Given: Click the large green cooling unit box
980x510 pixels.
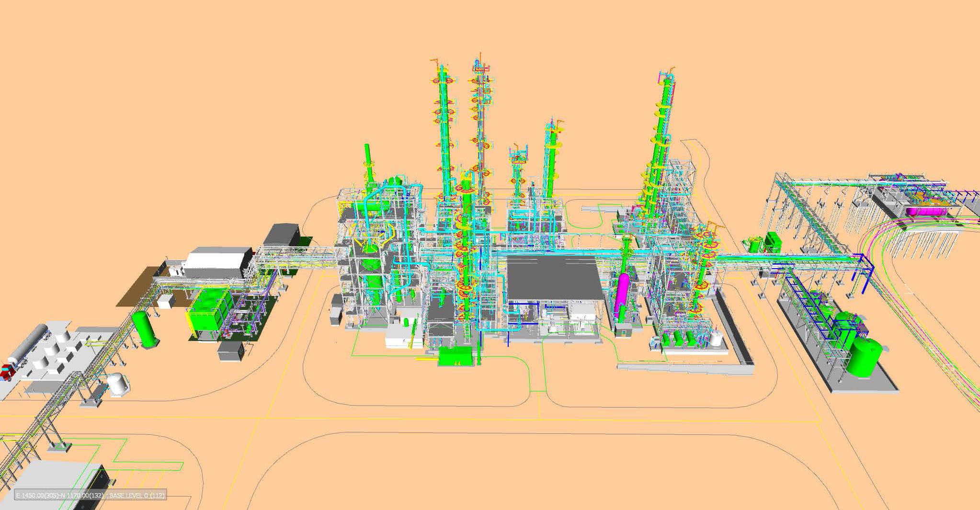Looking at the screenshot, I should click(207, 312).
